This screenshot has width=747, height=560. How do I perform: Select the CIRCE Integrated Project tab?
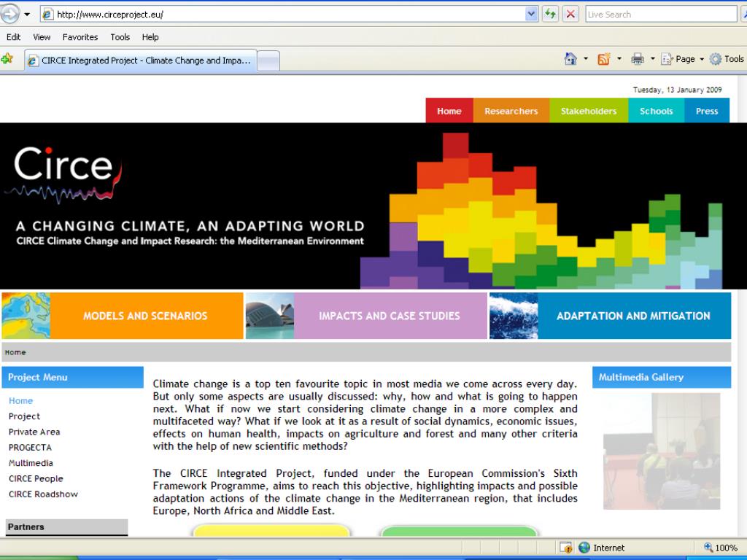point(141,61)
